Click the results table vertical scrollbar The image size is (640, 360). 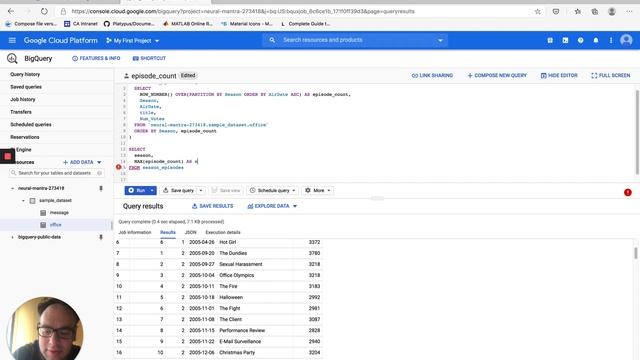[636, 253]
